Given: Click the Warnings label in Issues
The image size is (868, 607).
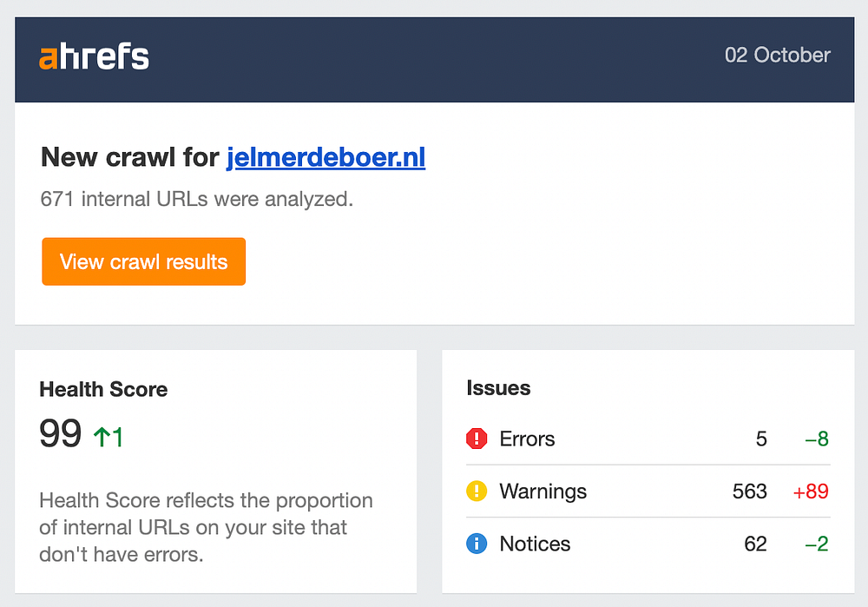Looking at the screenshot, I should click(x=542, y=492).
